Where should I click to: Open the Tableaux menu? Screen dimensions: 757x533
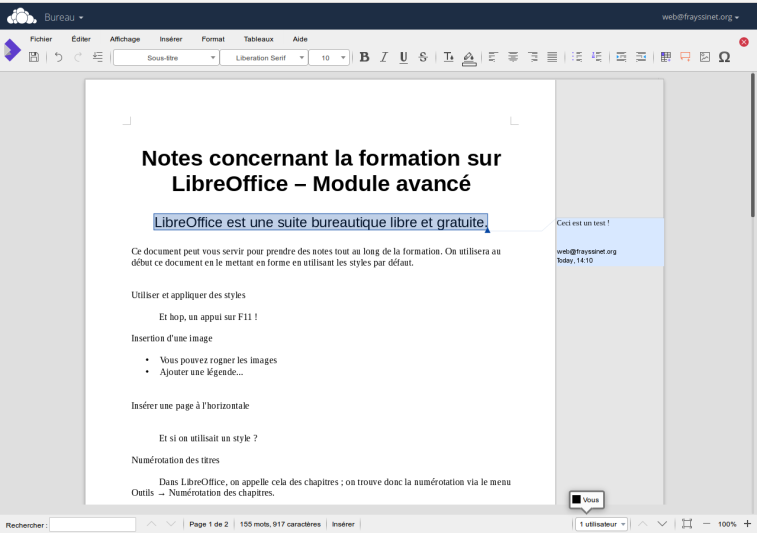pos(258,39)
